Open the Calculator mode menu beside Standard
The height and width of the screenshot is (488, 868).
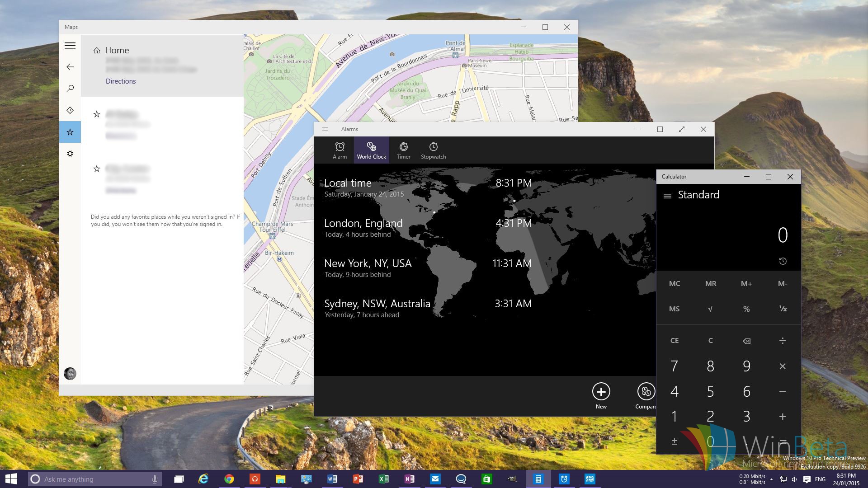[x=667, y=196]
